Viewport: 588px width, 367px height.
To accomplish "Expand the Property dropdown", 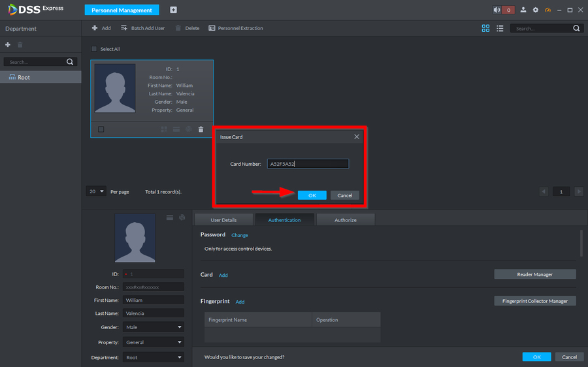I will point(153,342).
